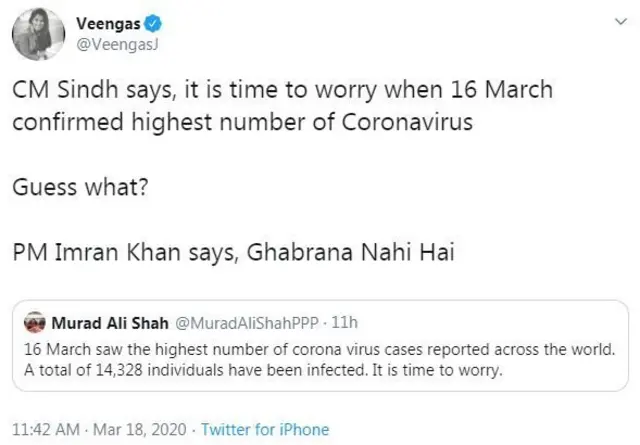Click Murad Ali Shah's small avatar
Screen dimensions: 640x445
point(35,324)
